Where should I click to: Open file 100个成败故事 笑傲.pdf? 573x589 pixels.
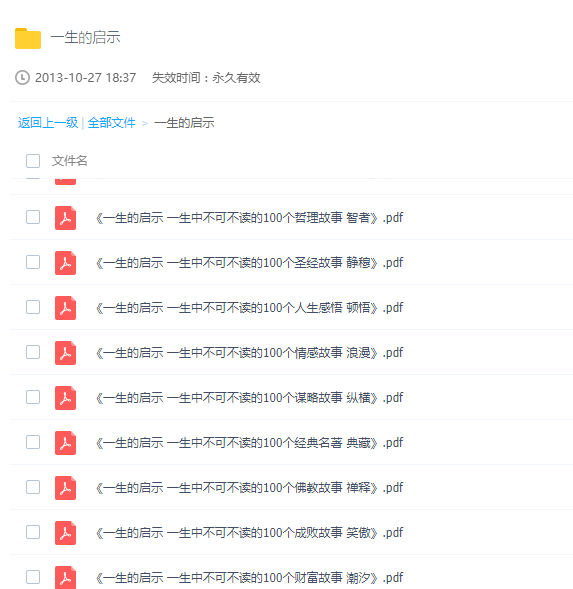249,533
